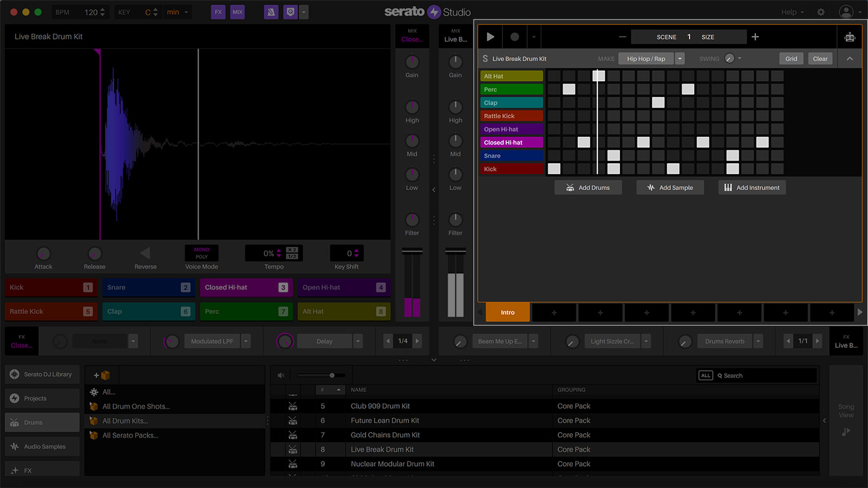Click the robot auto-generate icon

tap(850, 37)
